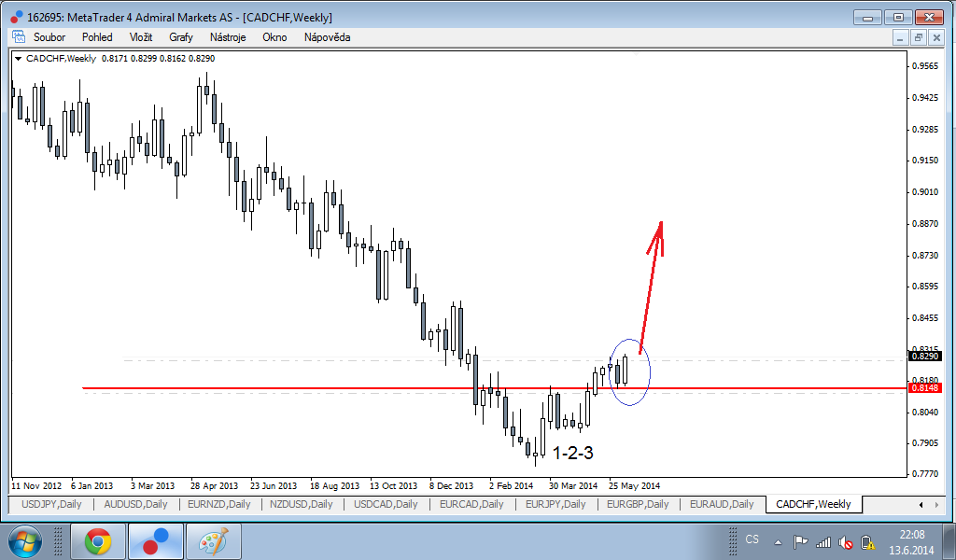This screenshot has width=956, height=560.
Task: Click the CS language indicator
Action: (x=752, y=539)
